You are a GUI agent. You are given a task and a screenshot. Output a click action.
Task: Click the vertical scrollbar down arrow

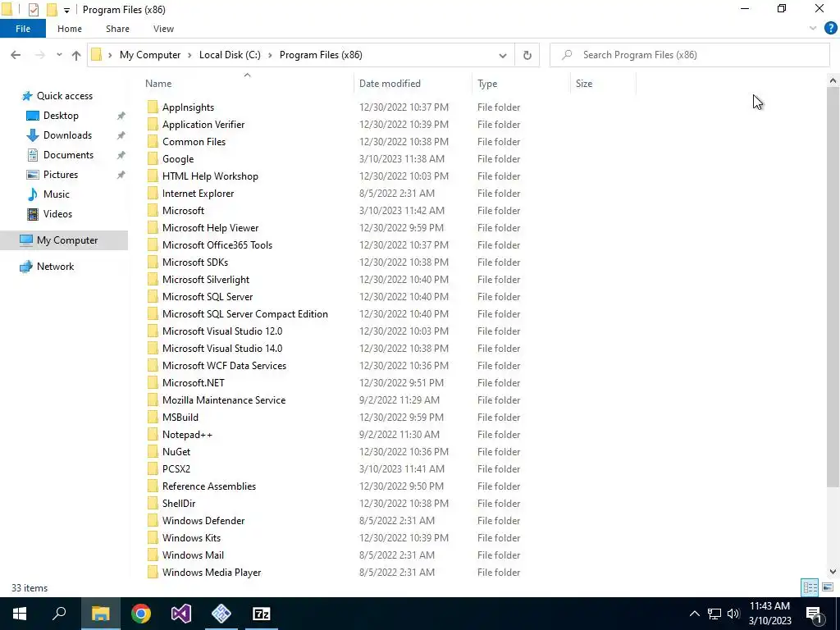point(833,572)
